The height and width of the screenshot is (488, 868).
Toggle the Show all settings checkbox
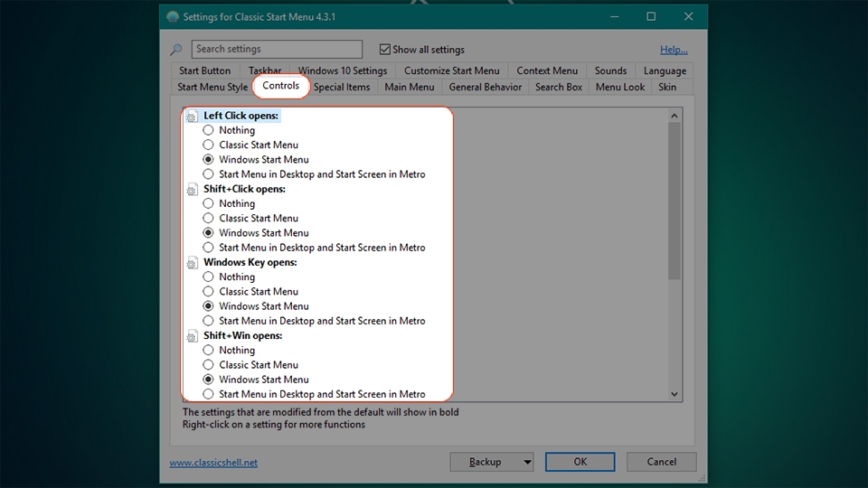(385, 49)
